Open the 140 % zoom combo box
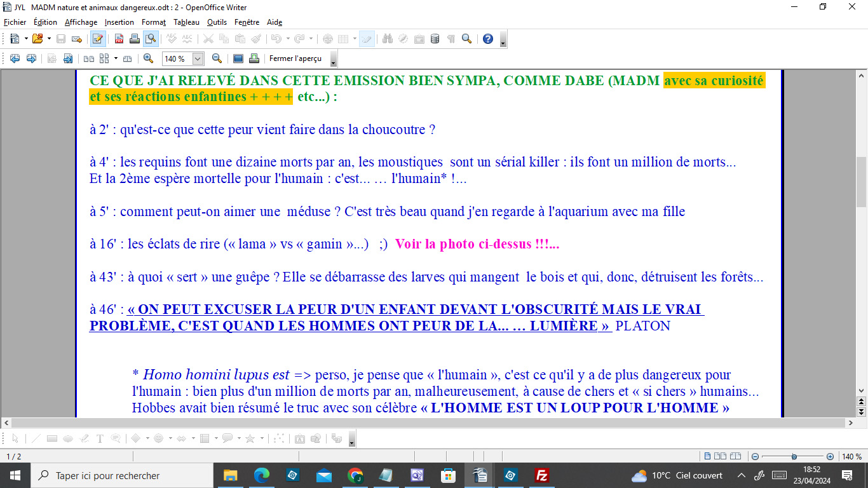This screenshot has height=488, width=868. click(183, 58)
